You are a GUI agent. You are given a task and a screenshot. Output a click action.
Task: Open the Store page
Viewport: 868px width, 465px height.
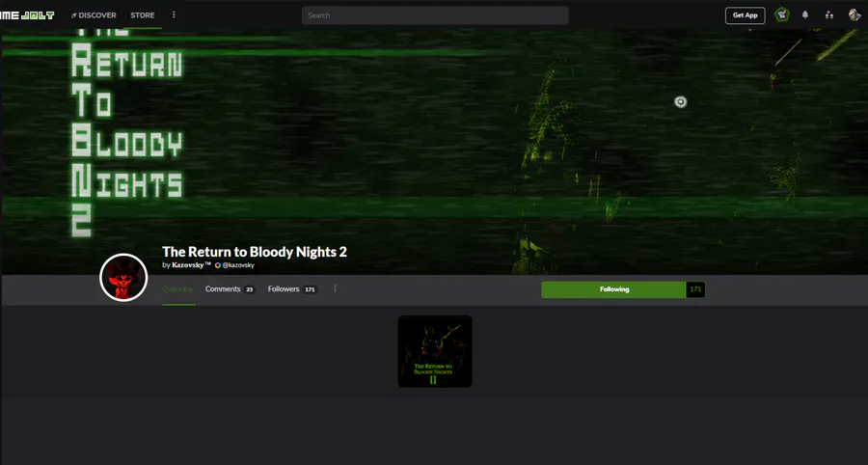[x=143, y=15]
